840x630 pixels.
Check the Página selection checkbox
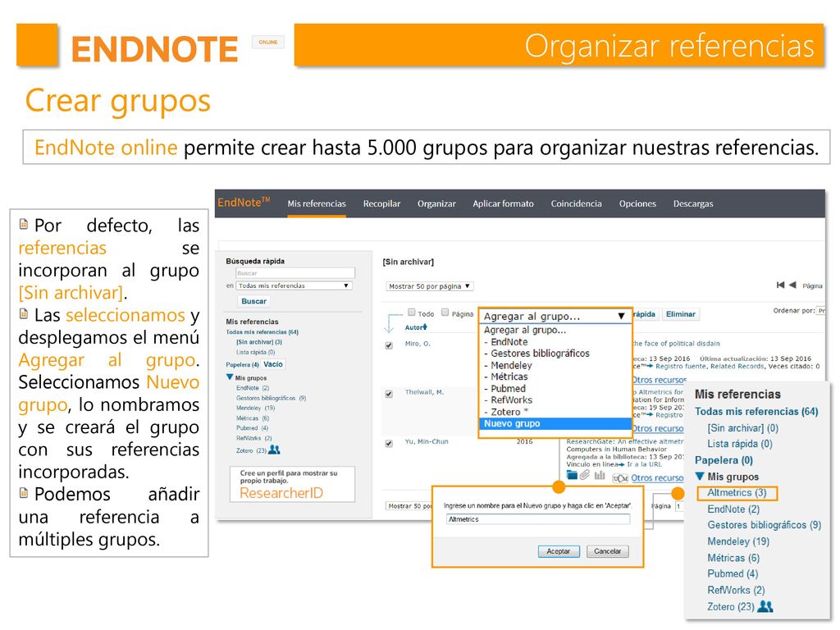[445, 313]
